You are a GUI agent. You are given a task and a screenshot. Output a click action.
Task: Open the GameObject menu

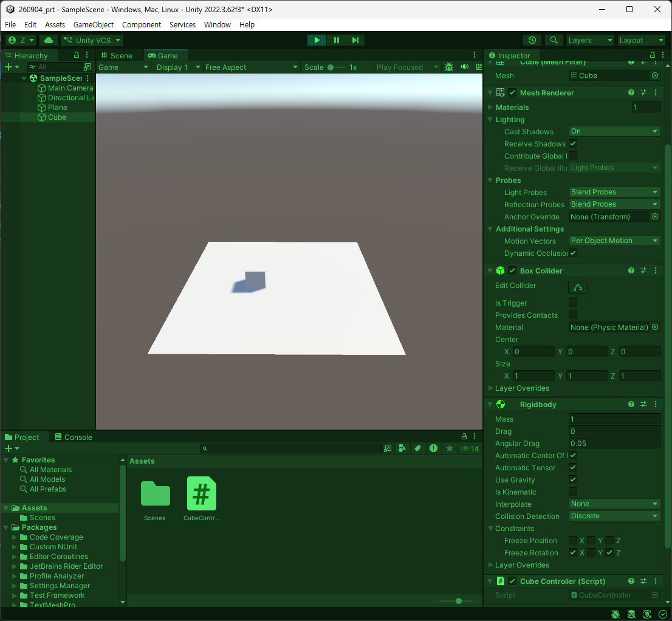click(x=94, y=24)
